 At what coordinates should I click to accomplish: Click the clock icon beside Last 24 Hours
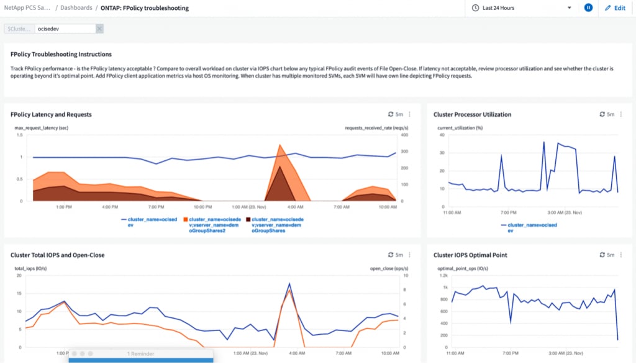coord(475,7)
